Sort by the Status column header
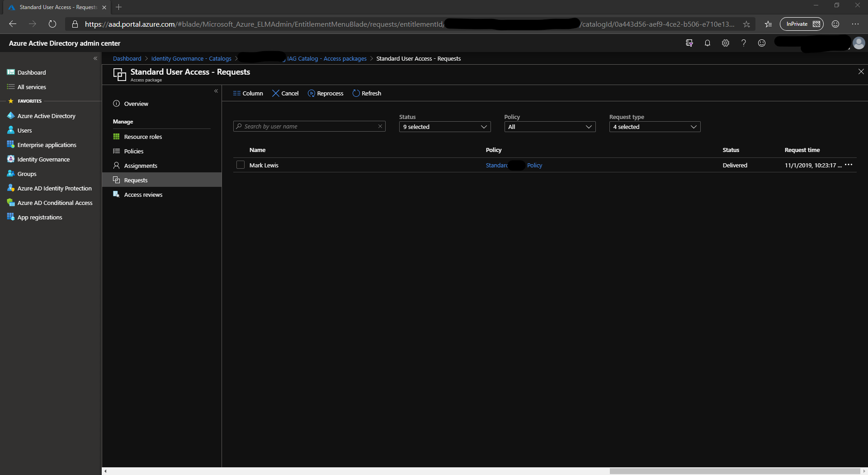The image size is (868, 475). pos(731,150)
